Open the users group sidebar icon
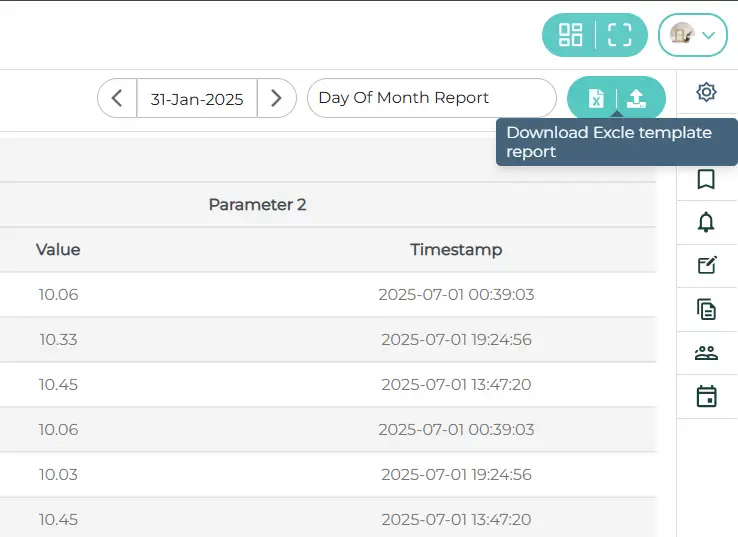The image size is (738, 537). pyautogui.click(x=706, y=353)
